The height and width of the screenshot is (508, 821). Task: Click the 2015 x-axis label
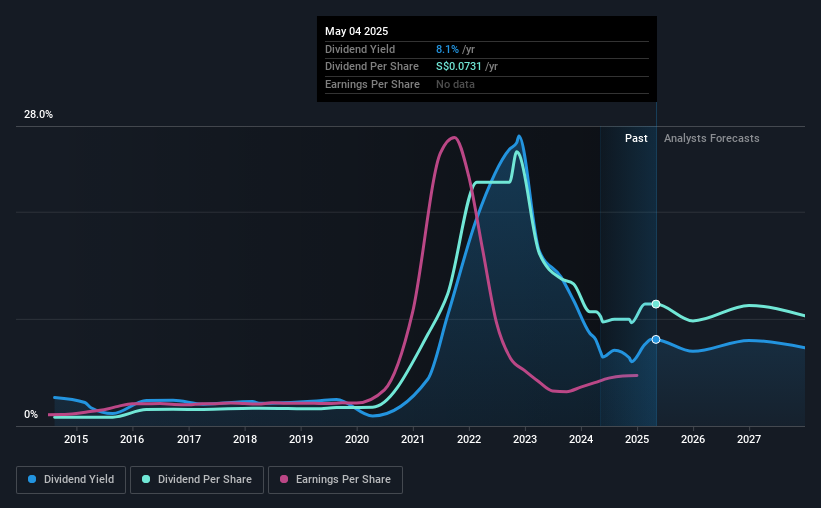point(76,439)
